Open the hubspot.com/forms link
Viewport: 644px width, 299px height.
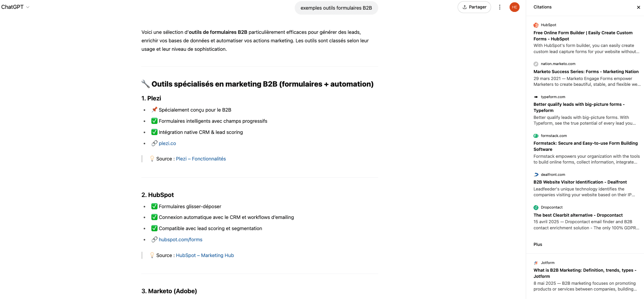(180, 239)
